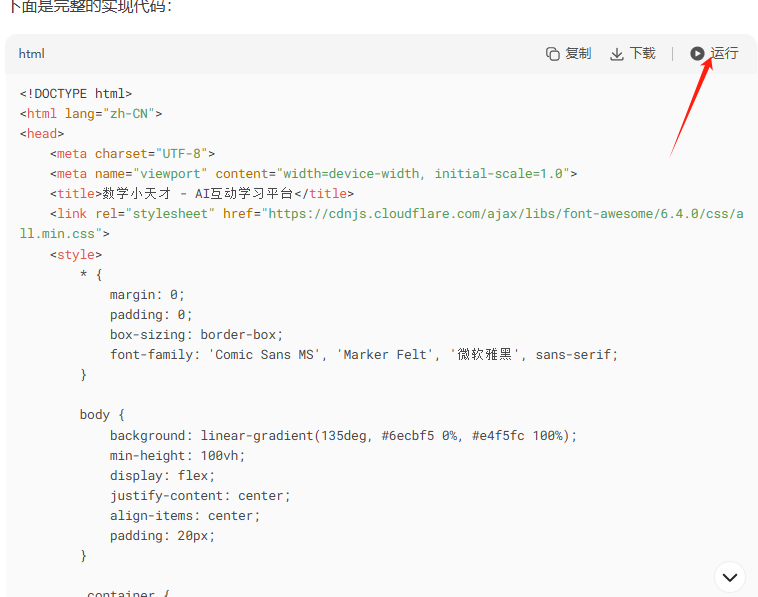Click the linear-gradient background line

[x=343, y=436]
